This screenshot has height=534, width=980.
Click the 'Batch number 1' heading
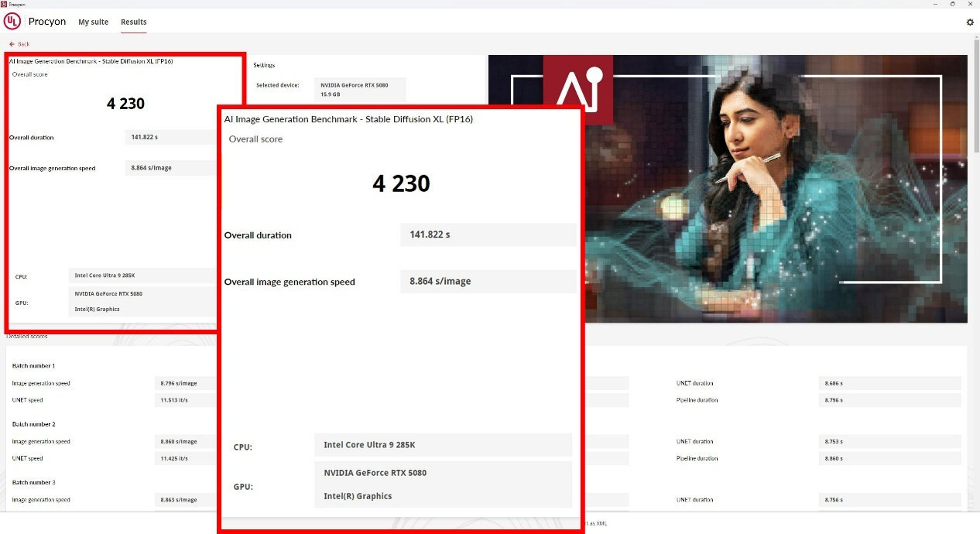click(x=34, y=365)
